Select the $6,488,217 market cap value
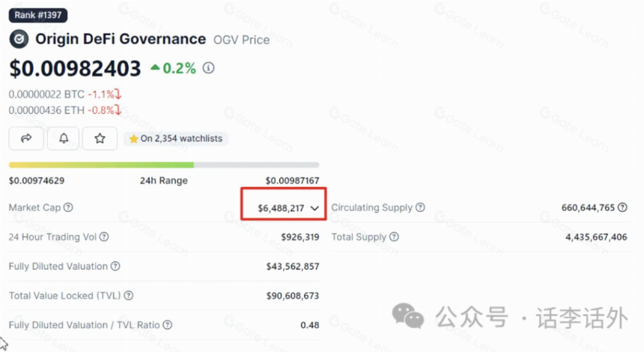Image resolution: width=644 pixels, height=352 pixels. pos(281,208)
